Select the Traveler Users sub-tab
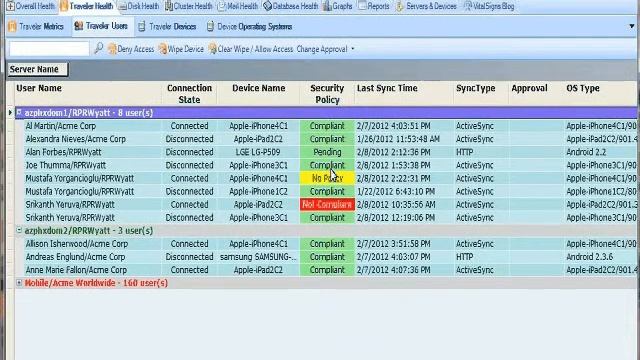This screenshot has width=640, height=360. [102, 27]
